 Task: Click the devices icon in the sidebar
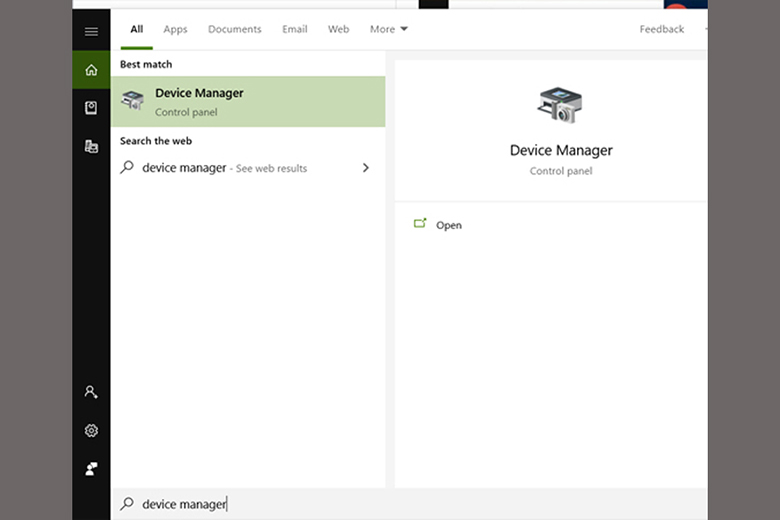[x=91, y=146]
